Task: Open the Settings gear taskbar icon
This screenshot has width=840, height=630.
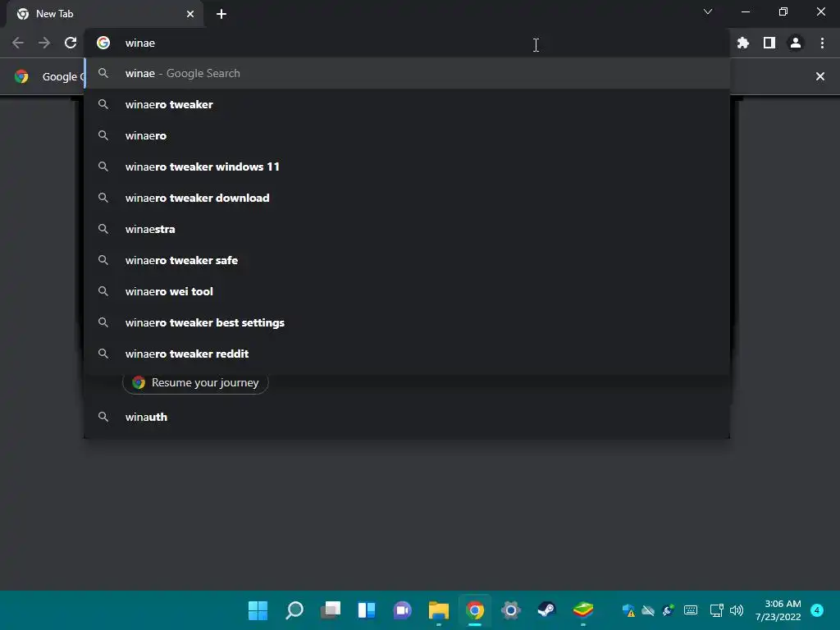Action: tap(510, 610)
